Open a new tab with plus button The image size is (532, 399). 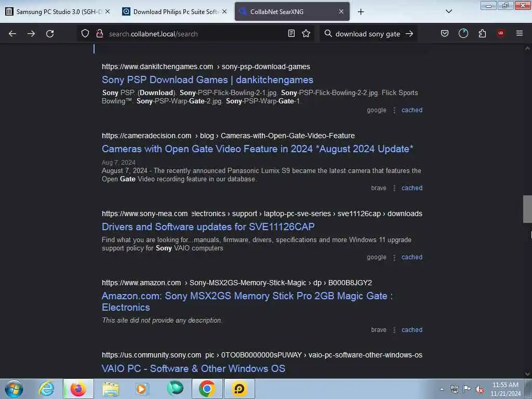361,12
